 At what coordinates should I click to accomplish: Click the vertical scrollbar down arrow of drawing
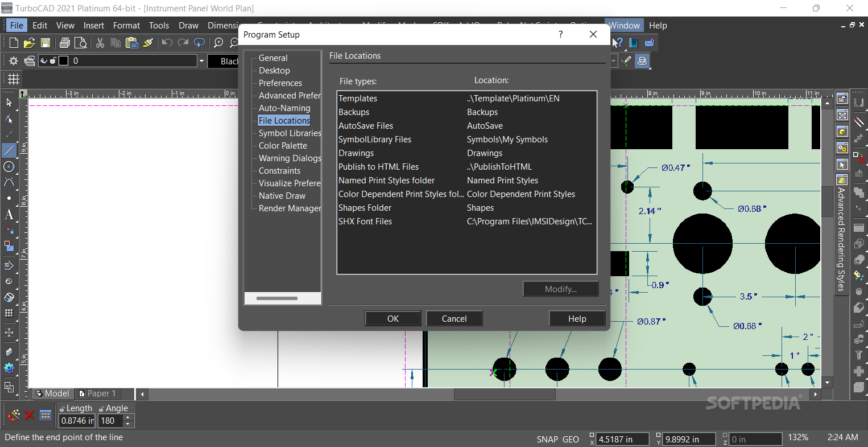click(x=828, y=383)
